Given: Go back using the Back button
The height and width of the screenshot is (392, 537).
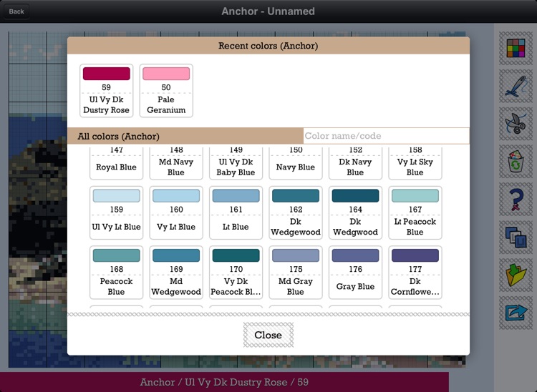Looking at the screenshot, I should coord(16,11).
